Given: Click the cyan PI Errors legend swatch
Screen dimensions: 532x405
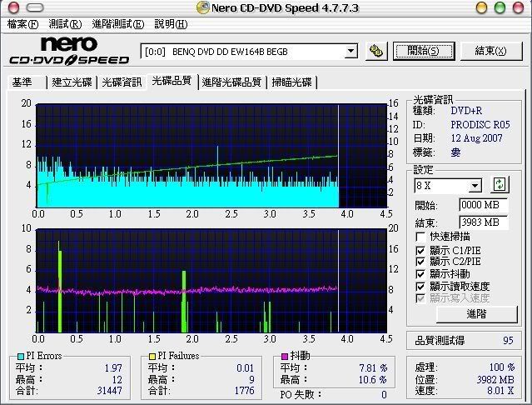Looking at the screenshot, I should (21, 356).
